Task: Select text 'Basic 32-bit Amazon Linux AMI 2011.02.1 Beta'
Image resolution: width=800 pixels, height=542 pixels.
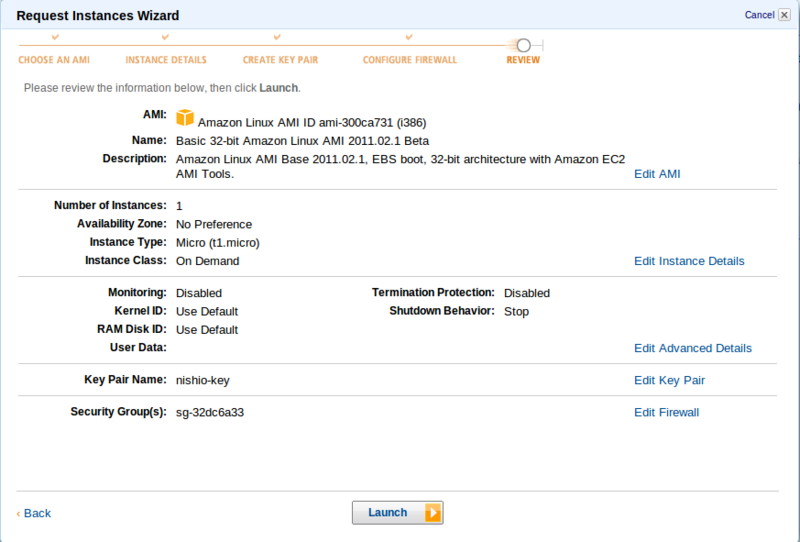Action: (303, 141)
